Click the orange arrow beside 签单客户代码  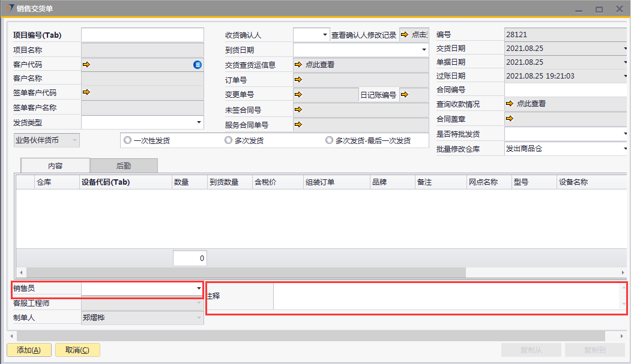[86, 92]
